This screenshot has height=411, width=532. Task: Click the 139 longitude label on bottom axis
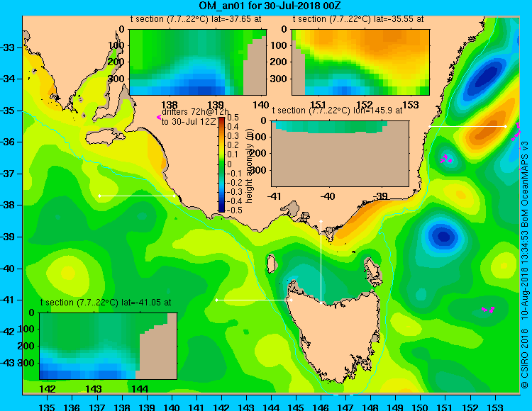tap(147, 406)
